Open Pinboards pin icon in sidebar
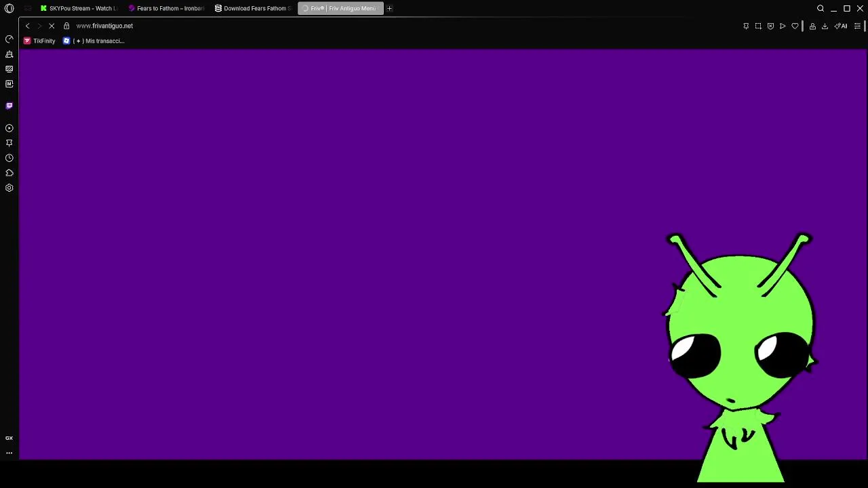This screenshot has height=488, width=868. pyautogui.click(x=9, y=143)
